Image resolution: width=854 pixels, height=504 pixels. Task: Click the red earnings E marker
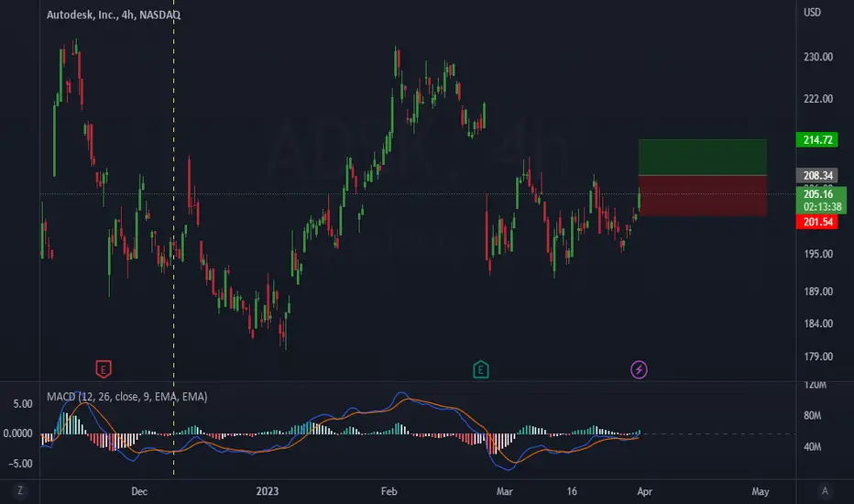(104, 369)
